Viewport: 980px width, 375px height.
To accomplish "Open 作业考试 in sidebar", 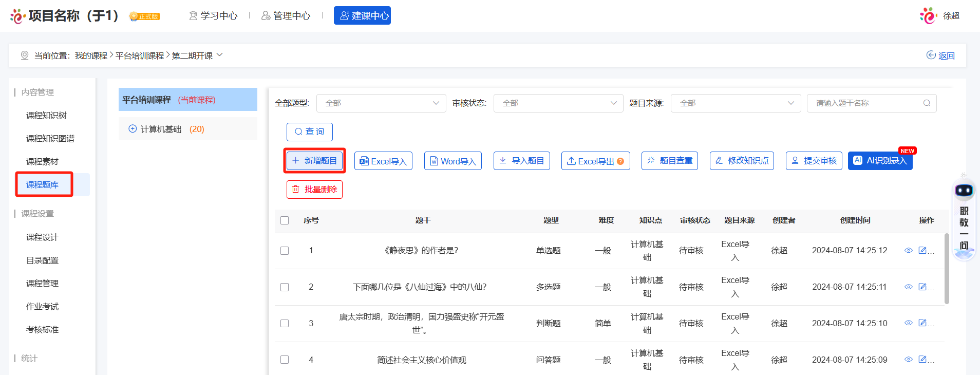I will point(43,307).
